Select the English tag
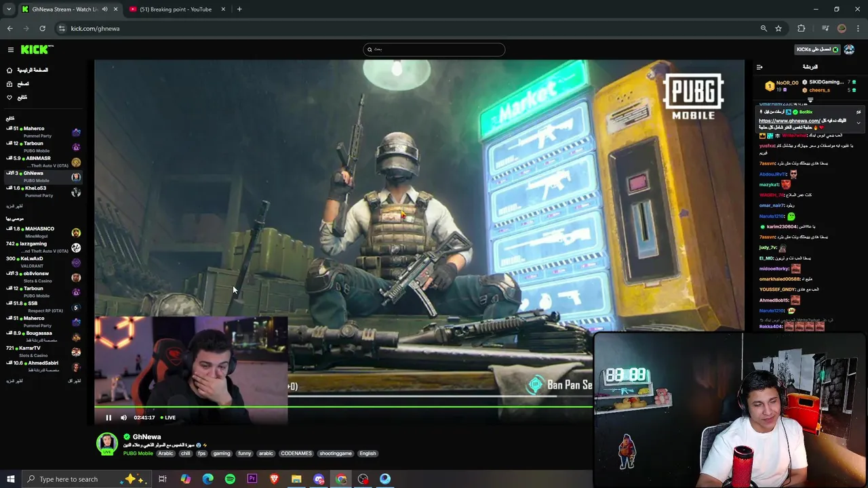 pyautogui.click(x=368, y=453)
